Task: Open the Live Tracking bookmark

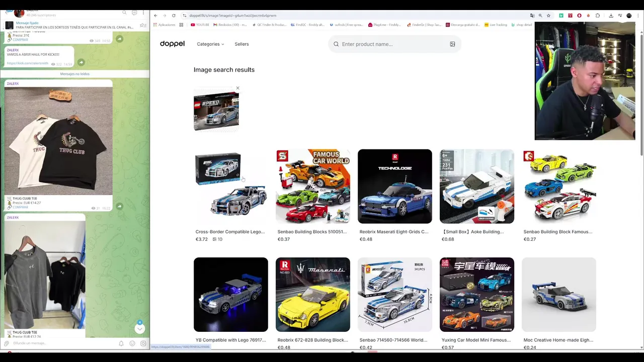Action: tap(496, 25)
